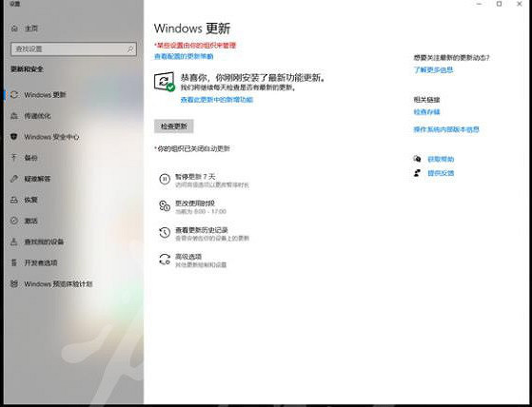Click the Windows 更新 page heading
Screen dimensions: 532x407
click(x=192, y=29)
